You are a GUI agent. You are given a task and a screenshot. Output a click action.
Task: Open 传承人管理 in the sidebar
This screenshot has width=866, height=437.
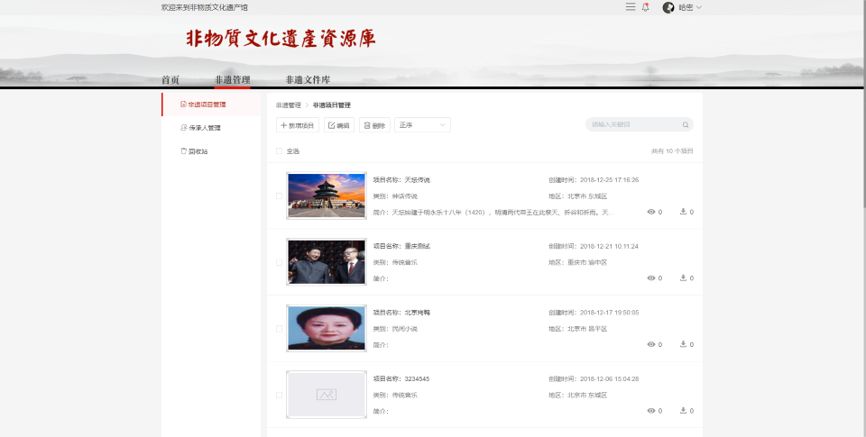[x=202, y=128]
